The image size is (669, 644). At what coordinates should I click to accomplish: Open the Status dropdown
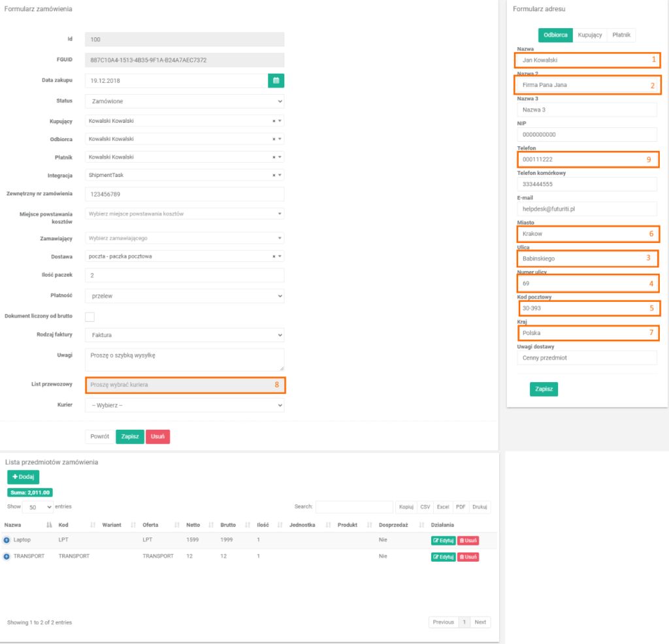click(x=184, y=102)
